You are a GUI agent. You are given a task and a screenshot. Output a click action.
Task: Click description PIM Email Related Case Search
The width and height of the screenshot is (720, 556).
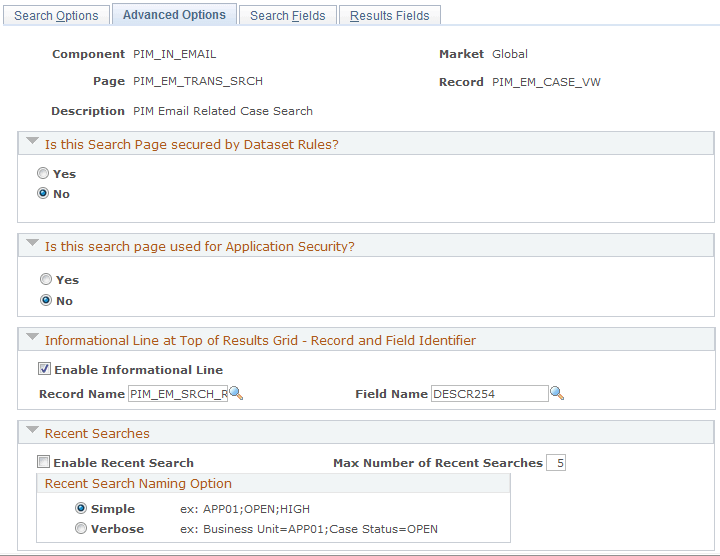pos(223,111)
